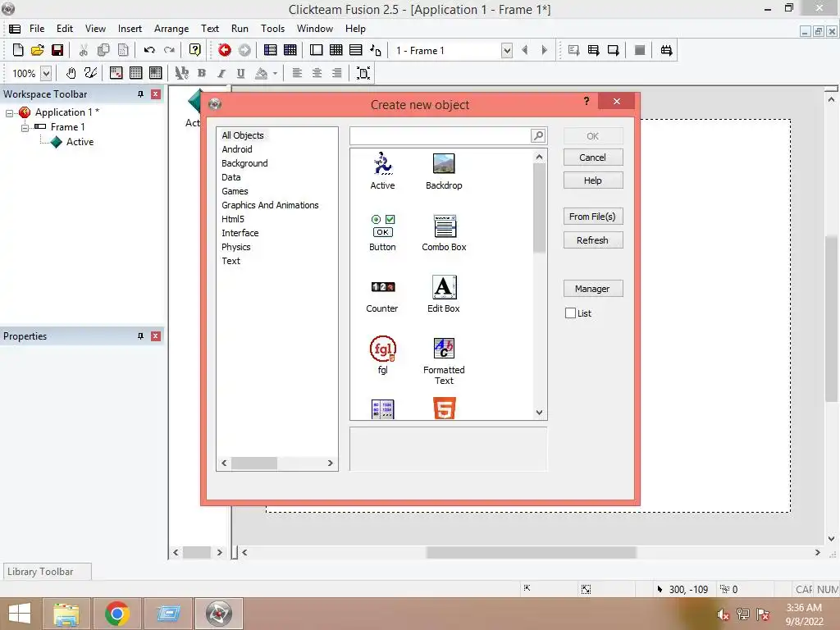Viewport: 840px width, 630px height.
Task: Open the frame selector dropdown
Action: (507, 51)
